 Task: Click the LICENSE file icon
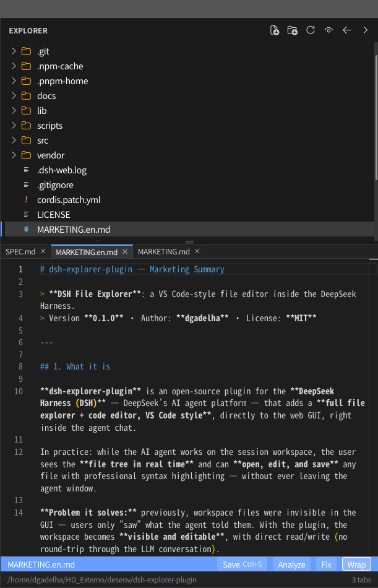[x=26, y=215]
